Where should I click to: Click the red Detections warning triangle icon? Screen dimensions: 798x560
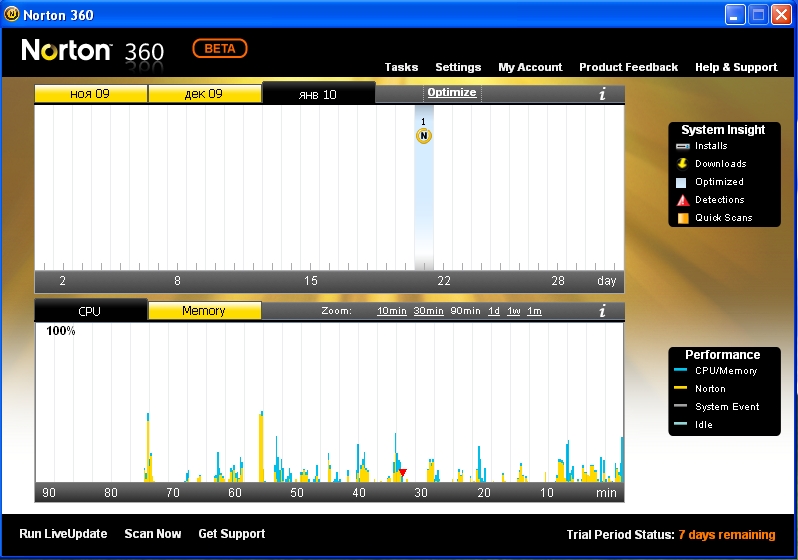tap(682, 200)
